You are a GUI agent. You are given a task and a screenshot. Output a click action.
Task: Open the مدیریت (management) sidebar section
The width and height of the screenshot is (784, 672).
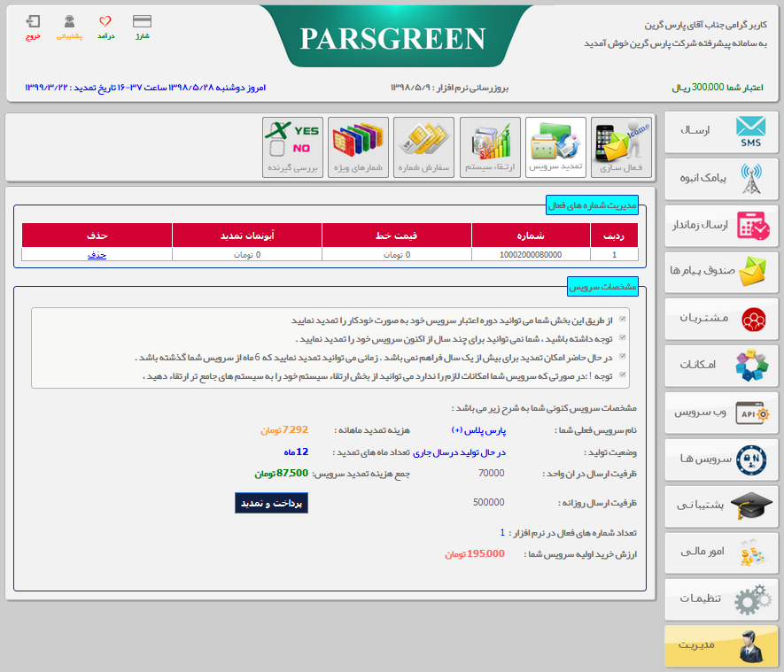720,646
